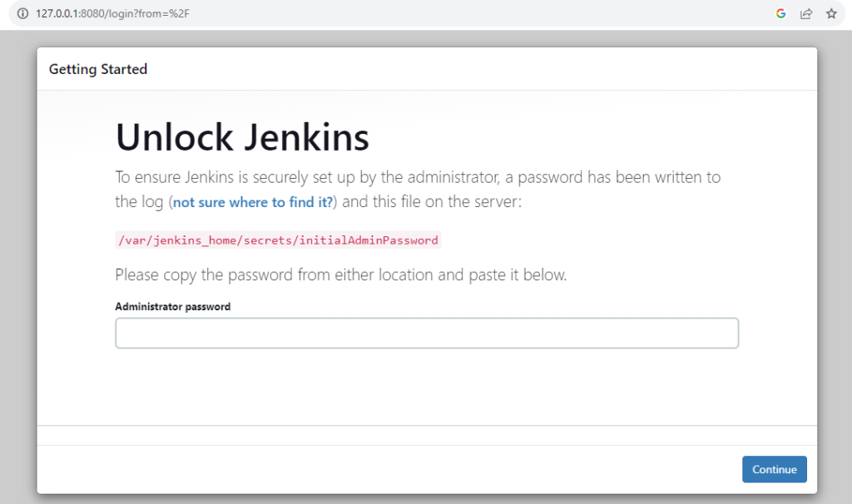Click the 'Please copy the password' instruction text

coord(340,274)
